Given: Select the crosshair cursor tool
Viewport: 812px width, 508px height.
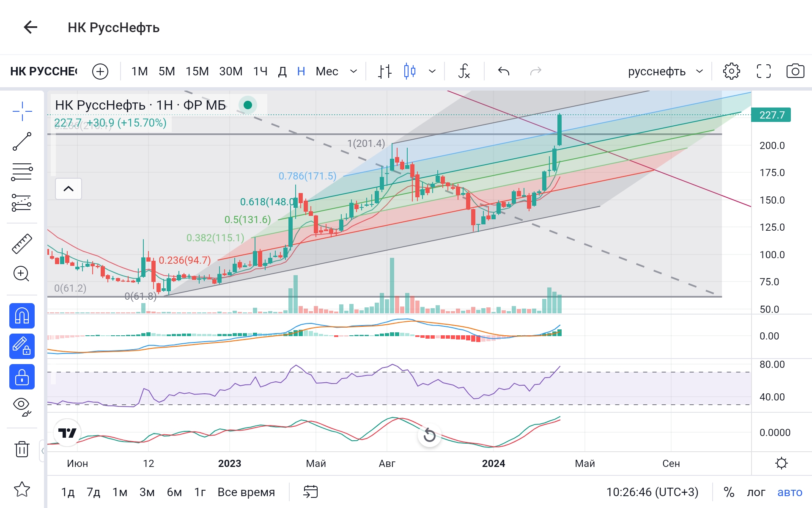Looking at the screenshot, I should tap(22, 111).
